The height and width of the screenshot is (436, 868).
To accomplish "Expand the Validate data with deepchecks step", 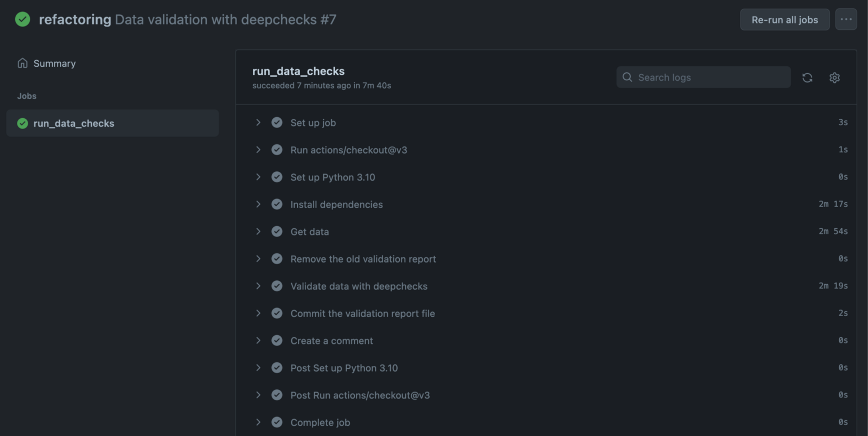I will pyautogui.click(x=258, y=286).
